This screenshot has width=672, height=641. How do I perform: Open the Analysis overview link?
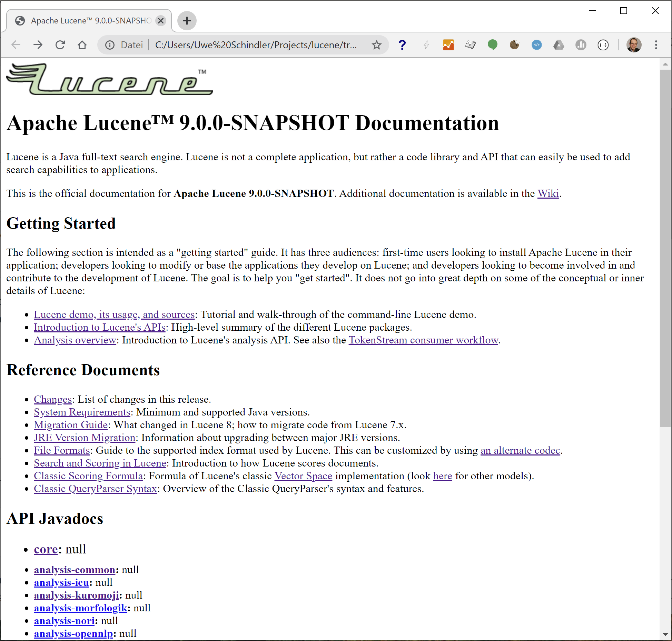pos(75,340)
